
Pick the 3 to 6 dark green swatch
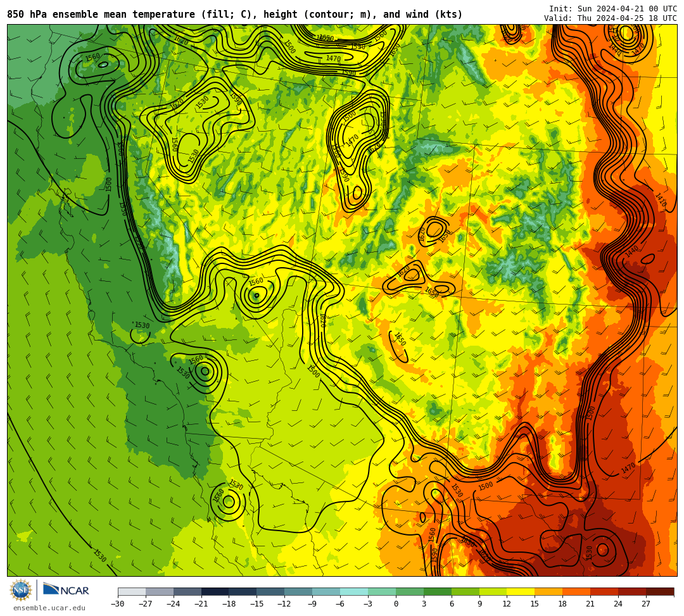438,591
